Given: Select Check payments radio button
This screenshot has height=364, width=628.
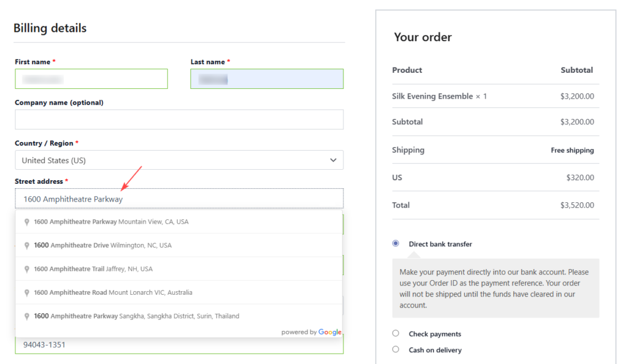Looking at the screenshot, I should [x=396, y=334].
